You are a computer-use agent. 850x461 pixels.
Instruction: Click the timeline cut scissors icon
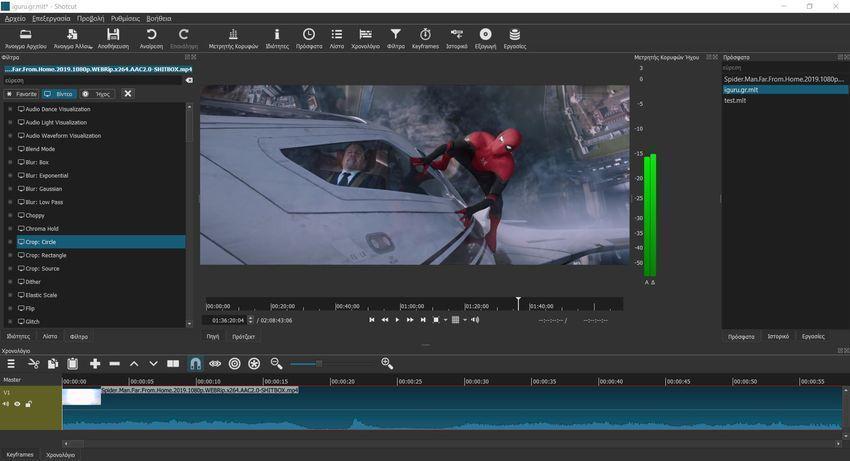click(x=34, y=363)
